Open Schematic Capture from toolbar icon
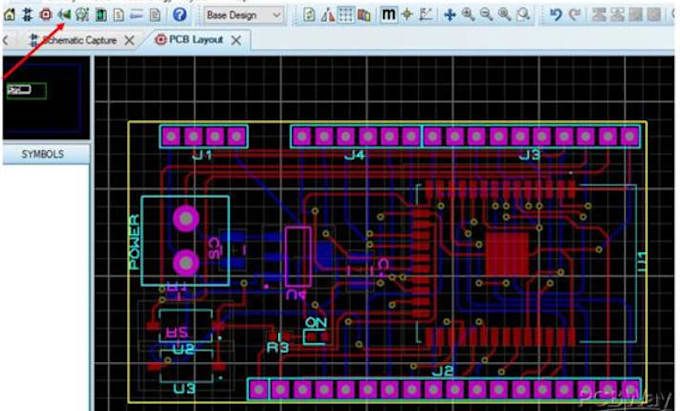680x411 pixels. coord(27,15)
